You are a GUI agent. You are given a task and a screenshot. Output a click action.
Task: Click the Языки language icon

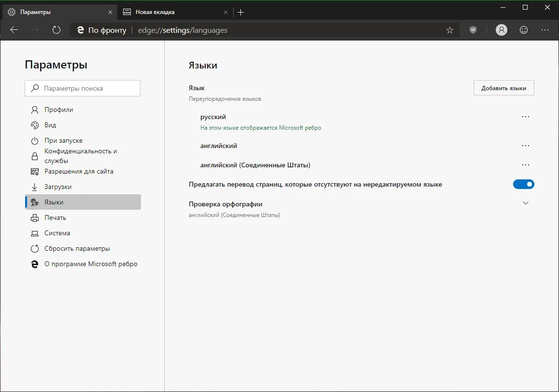click(x=35, y=202)
